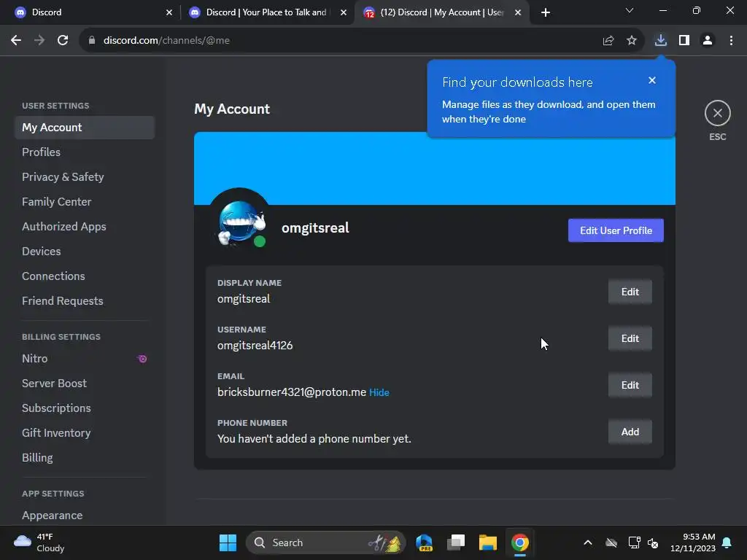
Task: Show hidden system tray icons
Action: 588,542
